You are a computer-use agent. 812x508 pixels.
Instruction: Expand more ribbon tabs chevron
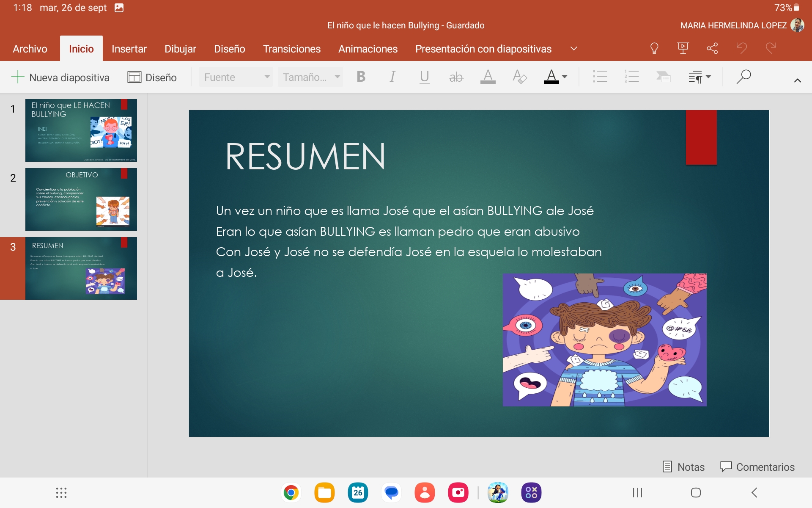click(x=573, y=49)
